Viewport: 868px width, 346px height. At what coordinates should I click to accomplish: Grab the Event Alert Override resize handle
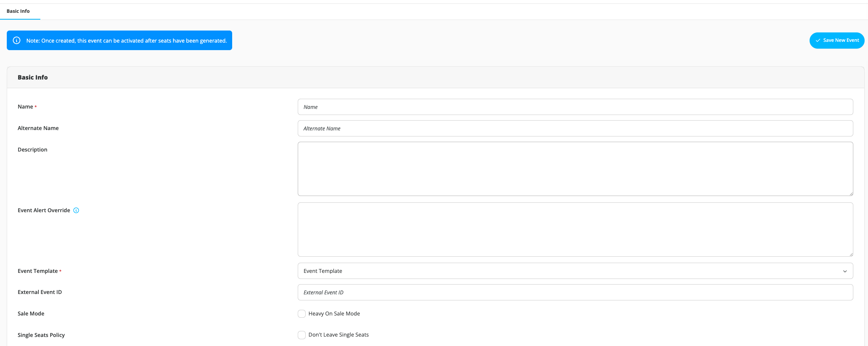pos(851,254)
